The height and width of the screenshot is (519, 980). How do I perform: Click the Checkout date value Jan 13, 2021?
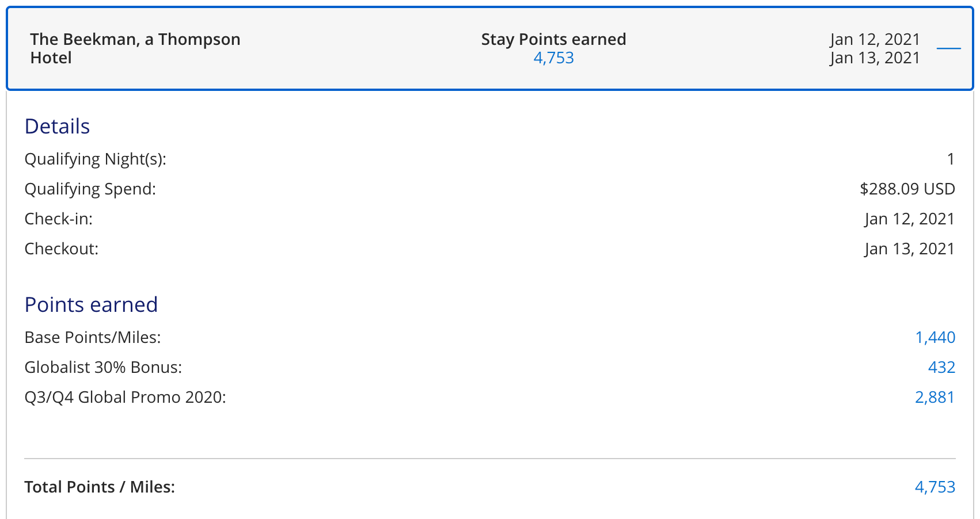click(x=909, y=249)
